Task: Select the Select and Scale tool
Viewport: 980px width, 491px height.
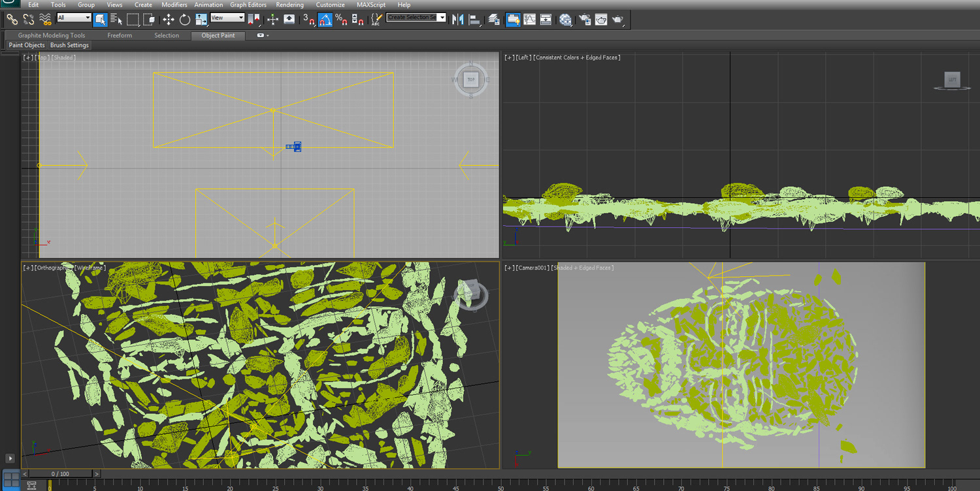Action: click(x=201, y=20)
